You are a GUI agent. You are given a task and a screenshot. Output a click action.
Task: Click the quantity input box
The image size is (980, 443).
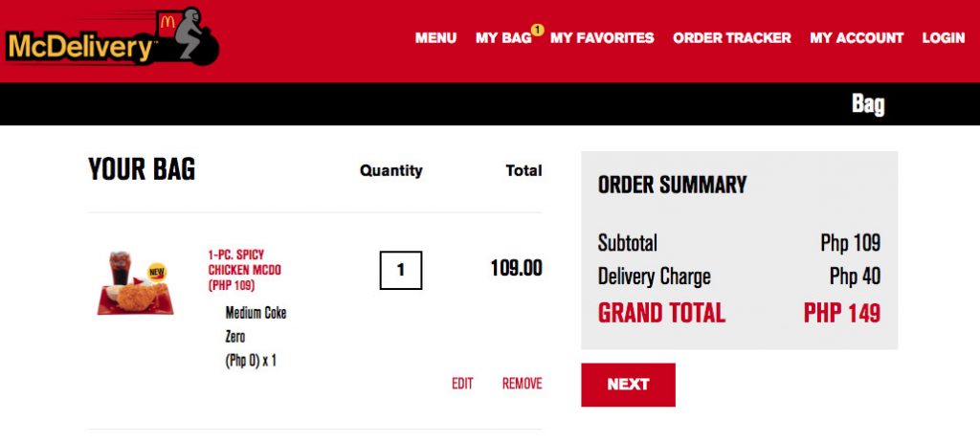(401, 270)
